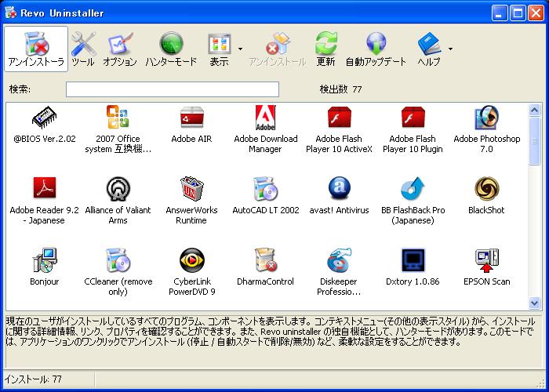The height and width of the screenshot is (392, 549).
Task: Expand the ヘルプ dropdown arrow
Action: point(451,49)
